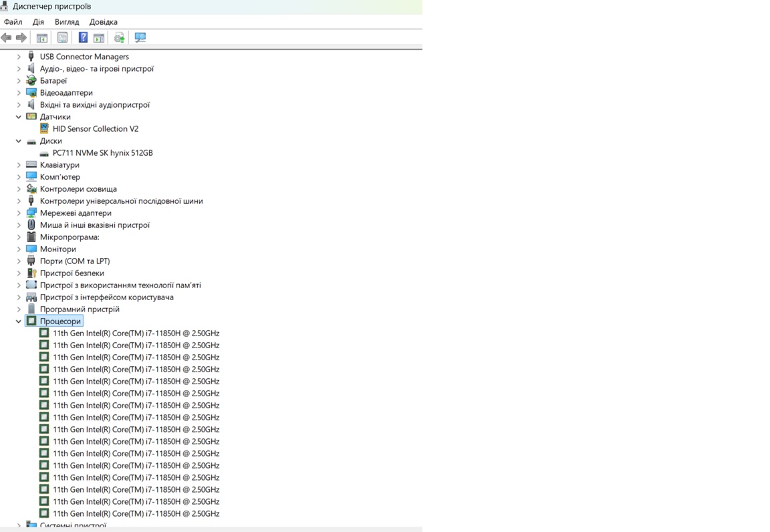Screen dimensions: 770x532
Task: Select the Комп'ютер category label
Action: (x=60, y=177)
